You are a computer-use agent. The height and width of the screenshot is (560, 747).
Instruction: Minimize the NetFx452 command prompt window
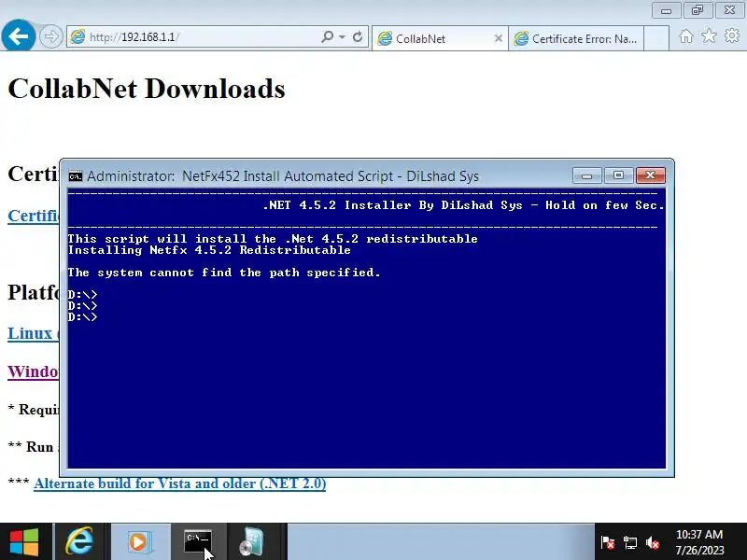(587, 175)
